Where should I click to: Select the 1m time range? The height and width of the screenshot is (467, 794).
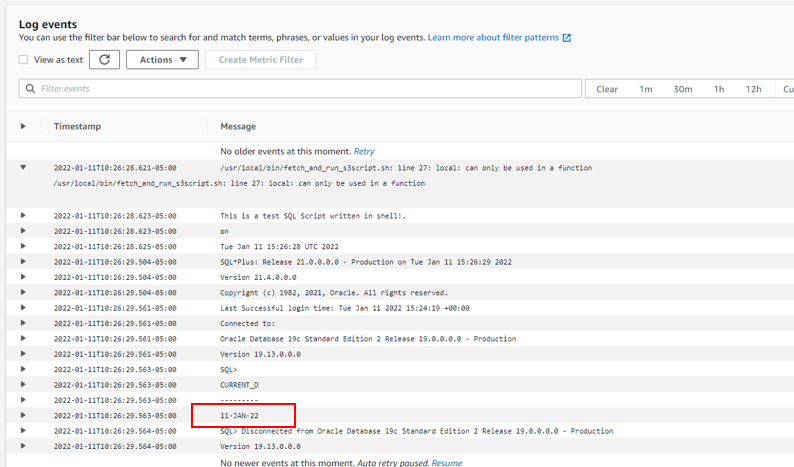pos(646,89)
